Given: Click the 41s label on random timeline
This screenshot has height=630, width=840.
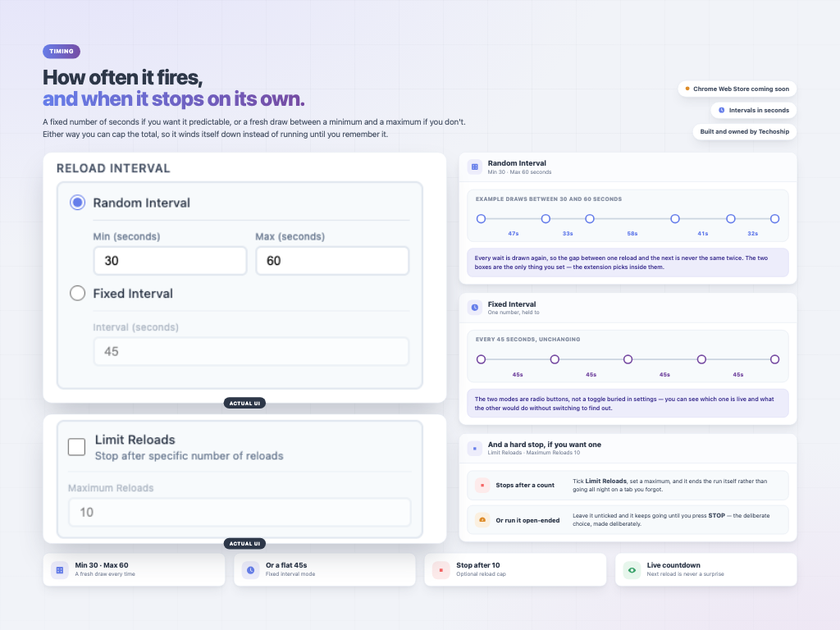Looking at the screenshot, I should (703, 234).
